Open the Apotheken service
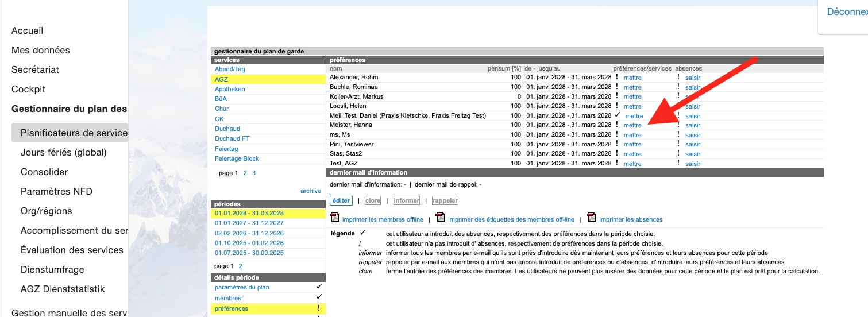Viewport: 868px width, 317px height. pyautogui.click(x=230, y=89)
